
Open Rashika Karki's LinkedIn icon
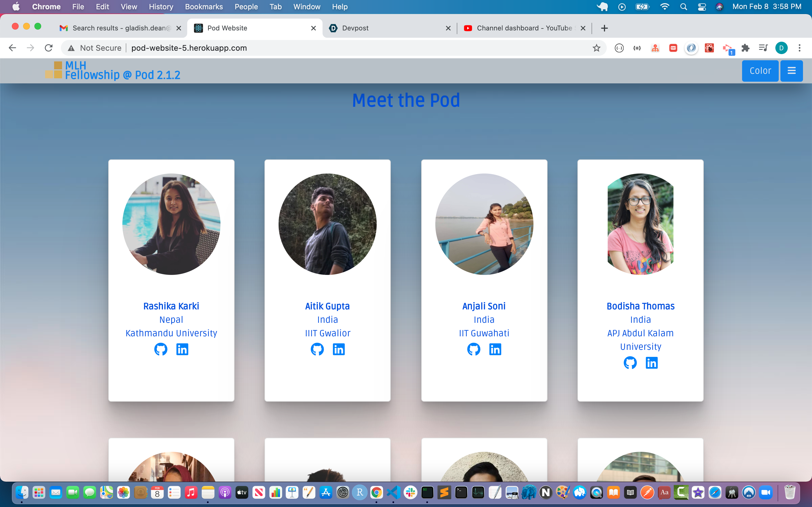click(x=182, y=349)
